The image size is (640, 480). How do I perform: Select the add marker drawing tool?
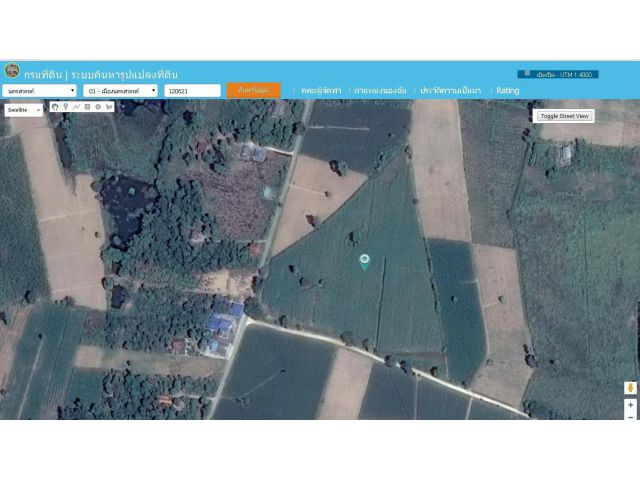[x=66, y=106]
